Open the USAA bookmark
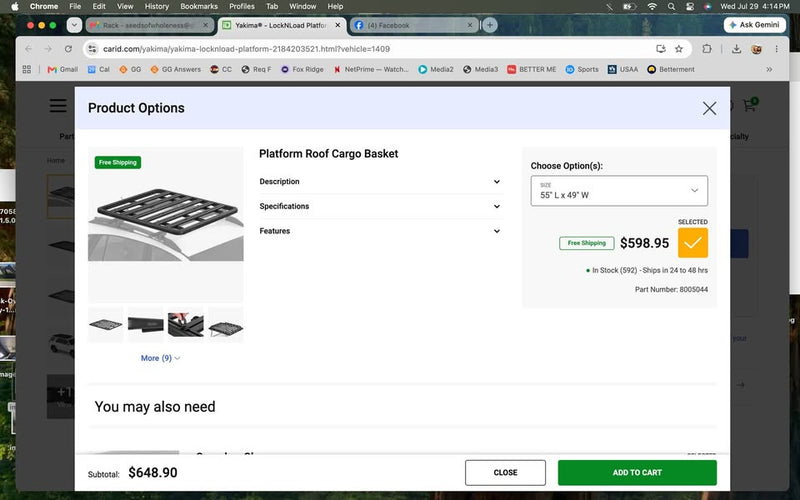 623,69
